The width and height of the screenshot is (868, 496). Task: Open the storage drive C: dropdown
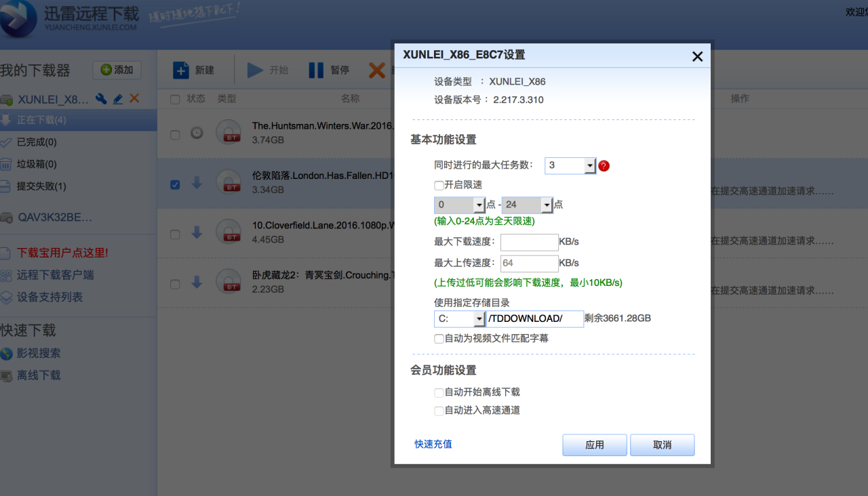pyautogui.click(x=479, y=319)
